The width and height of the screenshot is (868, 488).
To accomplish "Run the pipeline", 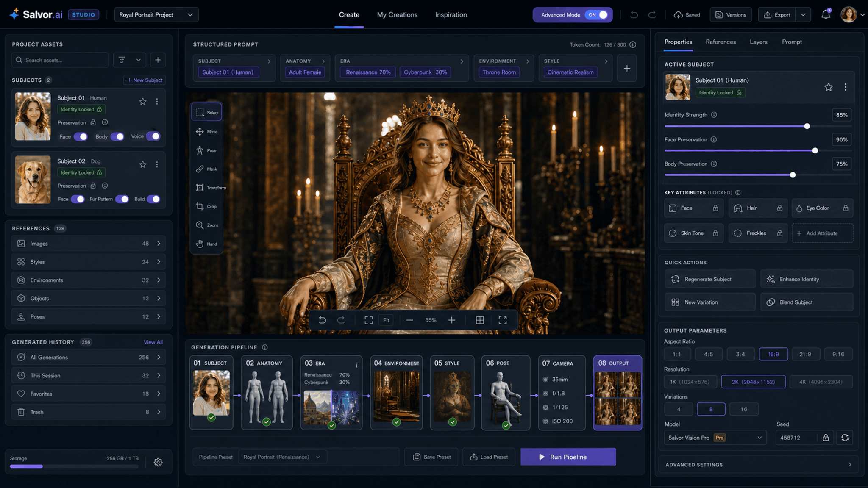I will coord(568,457).
